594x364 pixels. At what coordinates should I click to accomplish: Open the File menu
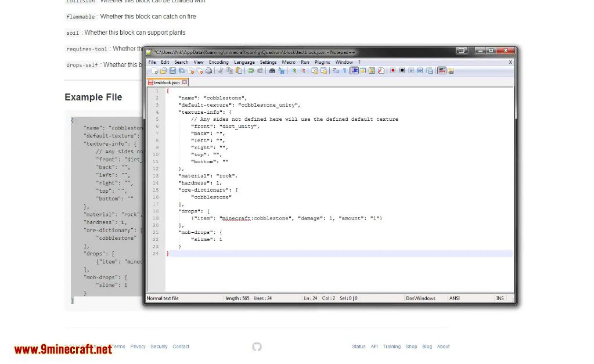pos(152,62)
